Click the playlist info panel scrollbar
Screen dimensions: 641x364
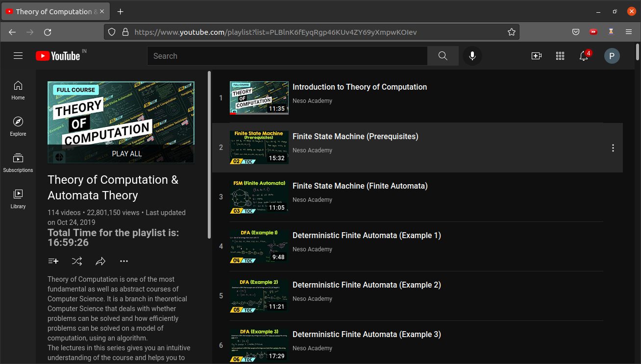click(x=210, y=155)
